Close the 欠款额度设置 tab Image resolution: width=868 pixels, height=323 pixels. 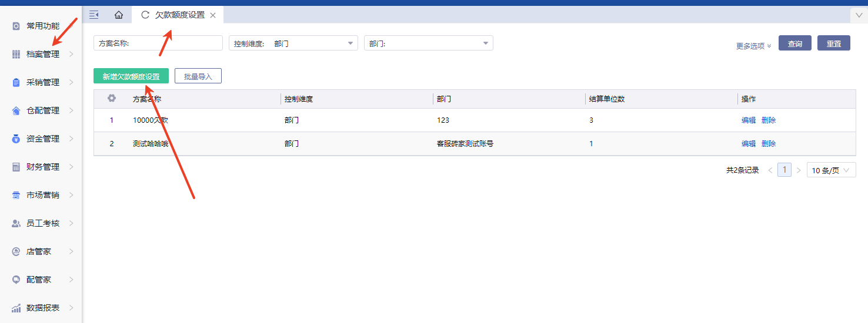213,15
